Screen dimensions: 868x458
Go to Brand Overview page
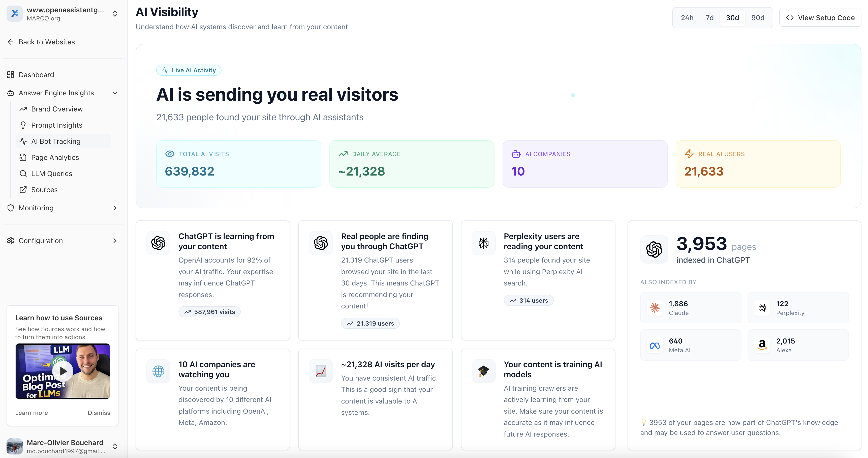57,109
